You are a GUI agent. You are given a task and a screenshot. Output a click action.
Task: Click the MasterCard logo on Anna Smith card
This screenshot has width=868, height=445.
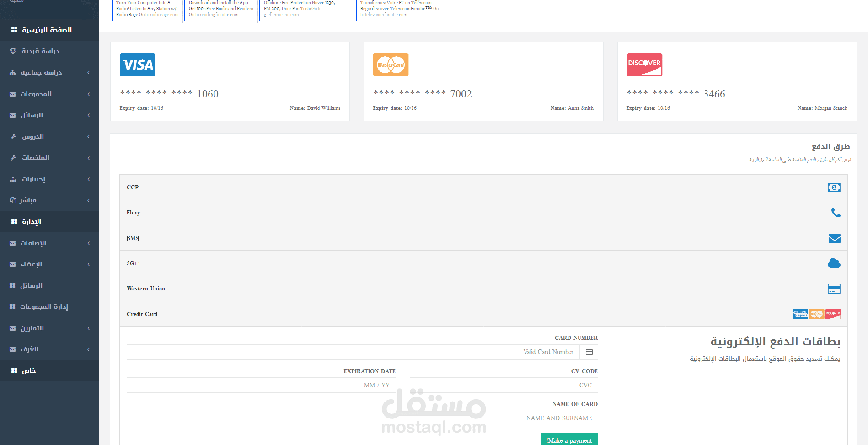(391, 64)
